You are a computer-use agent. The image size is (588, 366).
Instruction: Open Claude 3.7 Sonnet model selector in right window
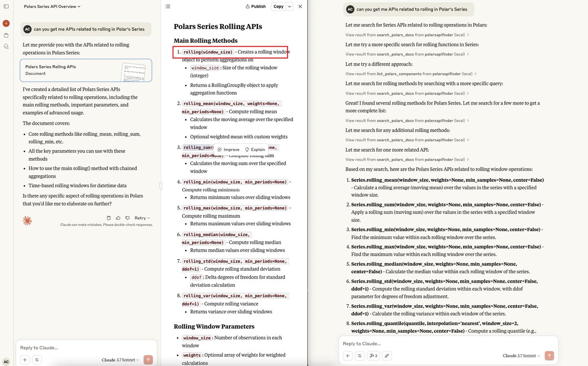[522, 356]
